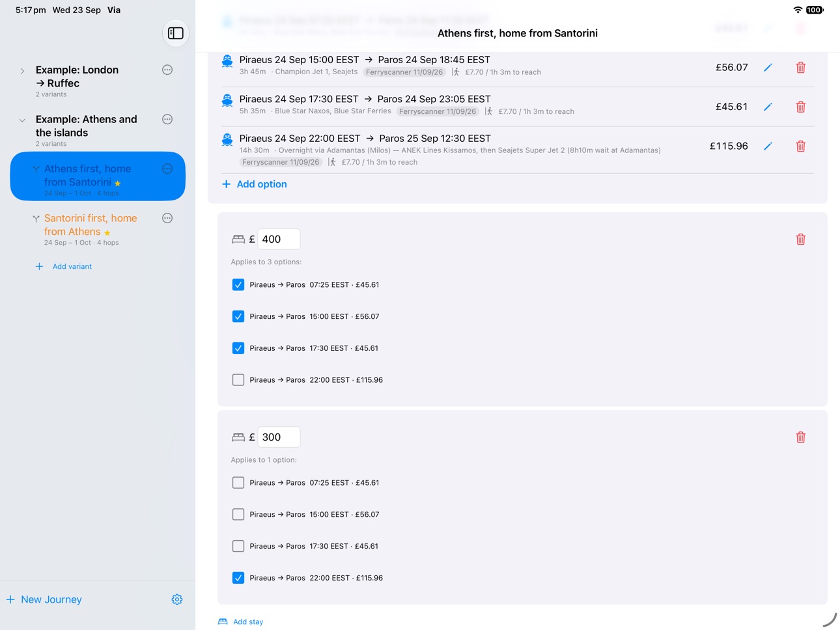This screenshot has width=840, height=630.
Task: Check 17:30 option in the £300 stay
Action: click(238, 547)
